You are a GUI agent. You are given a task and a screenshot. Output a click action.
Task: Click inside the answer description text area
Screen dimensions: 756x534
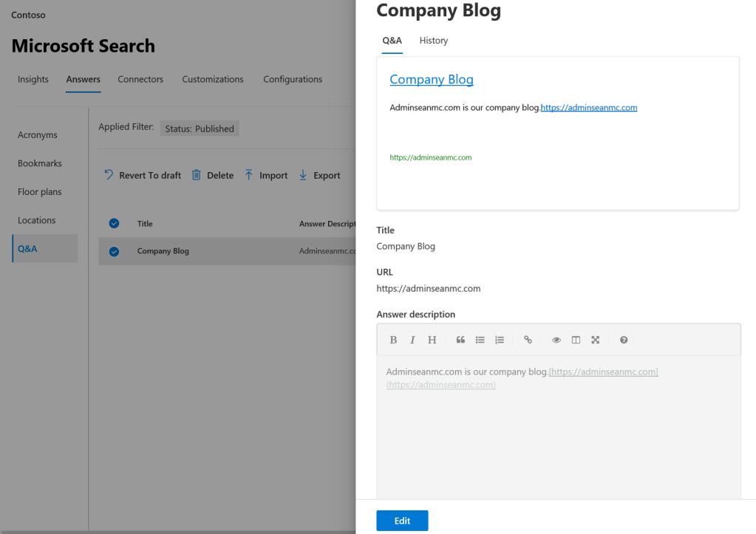click(558, 436)
